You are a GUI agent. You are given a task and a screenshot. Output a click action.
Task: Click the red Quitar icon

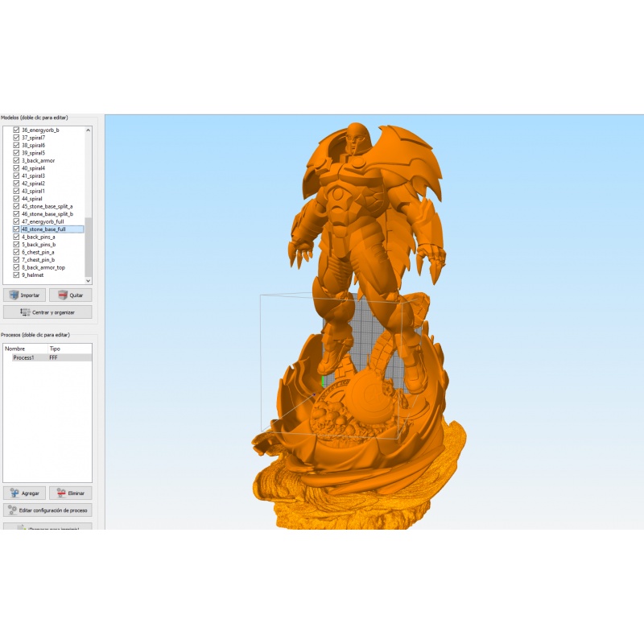[x=63, y=293]
